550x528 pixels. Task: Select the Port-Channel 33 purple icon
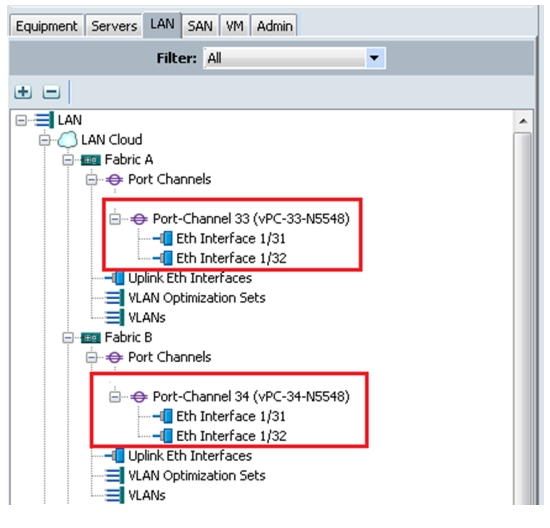click(x=139, y=219)
